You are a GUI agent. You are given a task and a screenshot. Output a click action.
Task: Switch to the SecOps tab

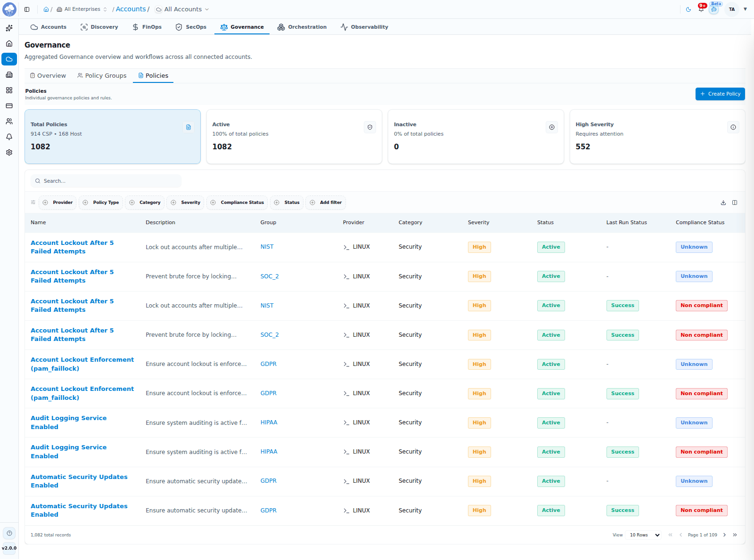point(191,27)
